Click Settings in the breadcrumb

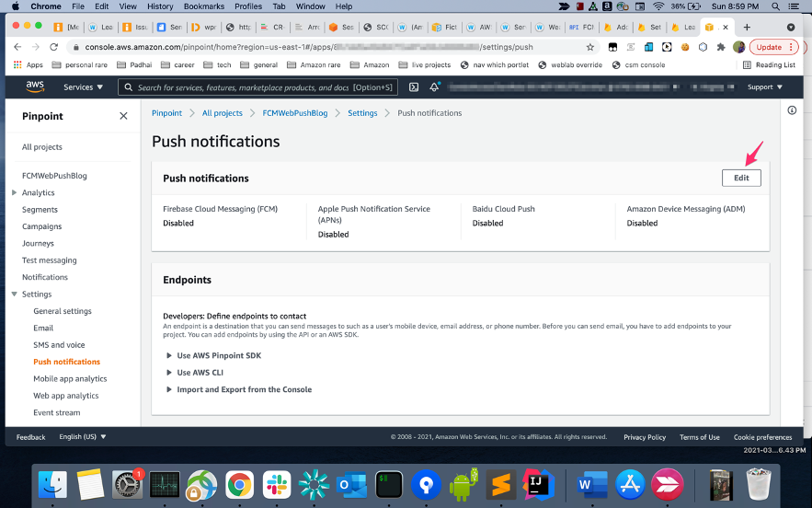click(x=362, y=113)
